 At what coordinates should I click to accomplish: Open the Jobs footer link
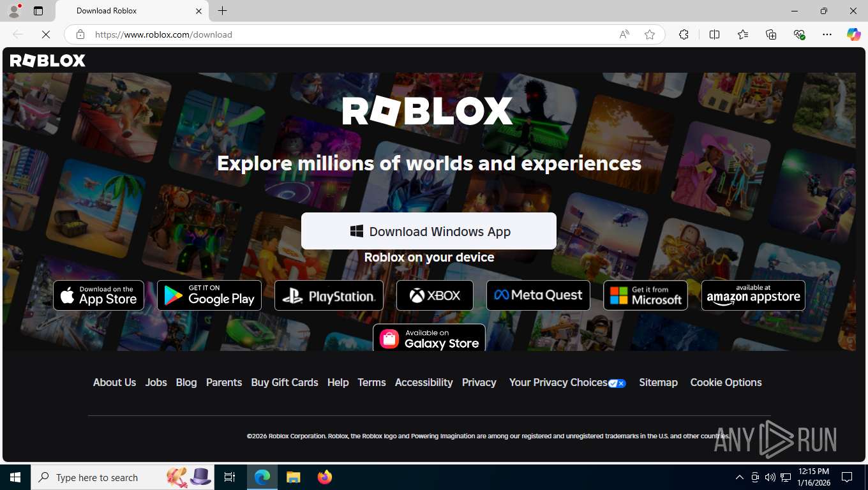(156, 382)
